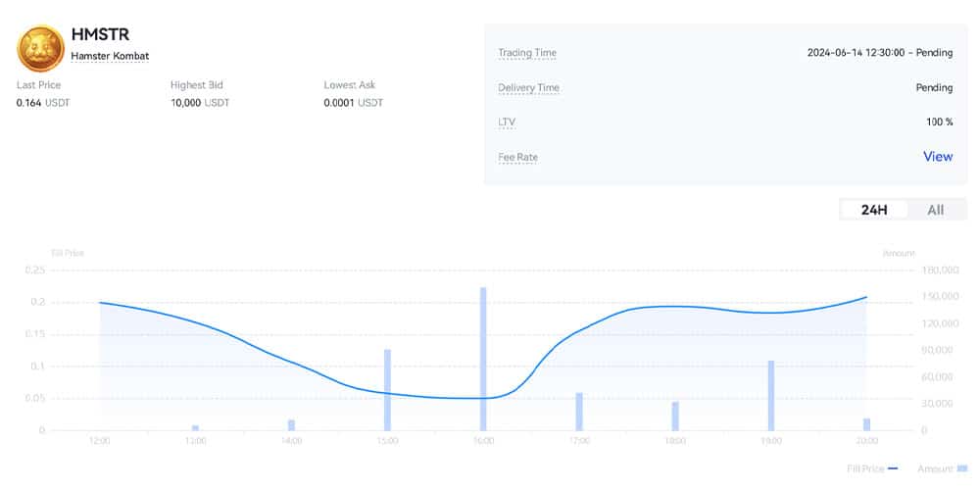Screen dimensions: 980x490
Task: Click the Highest Bid 10,000 USDT value
Action: pos(199,103)
